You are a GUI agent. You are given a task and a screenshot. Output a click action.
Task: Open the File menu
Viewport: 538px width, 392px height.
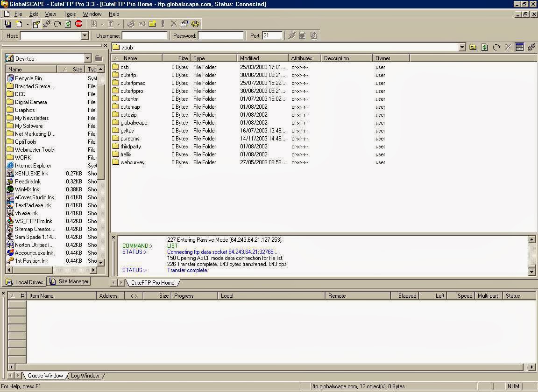click(x=18, y=14)
